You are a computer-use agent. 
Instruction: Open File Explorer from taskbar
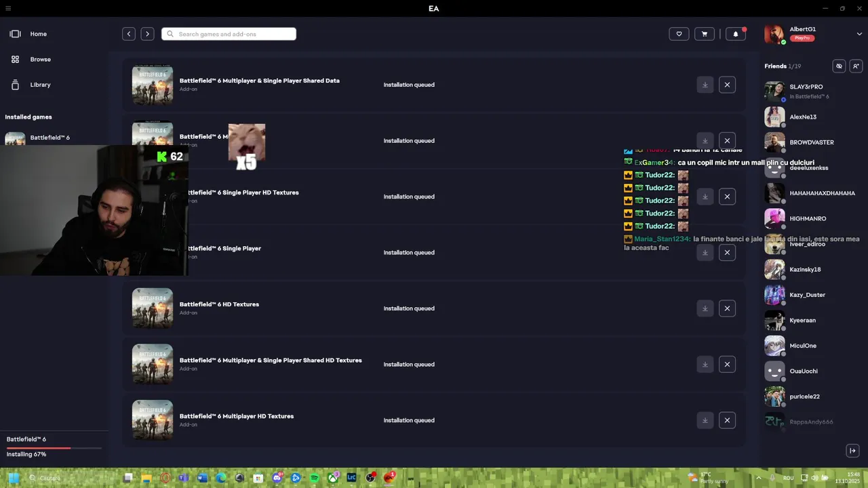146,478
